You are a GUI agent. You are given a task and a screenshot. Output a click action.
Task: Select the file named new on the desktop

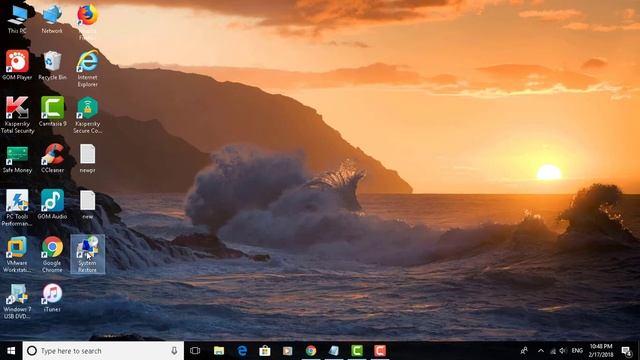(x=87, y=205)
